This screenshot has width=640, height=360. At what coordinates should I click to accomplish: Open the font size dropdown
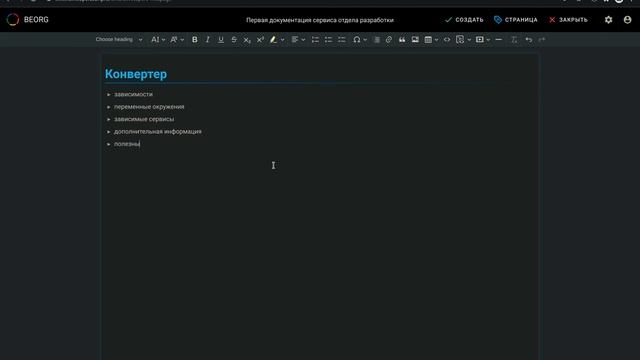158,40
